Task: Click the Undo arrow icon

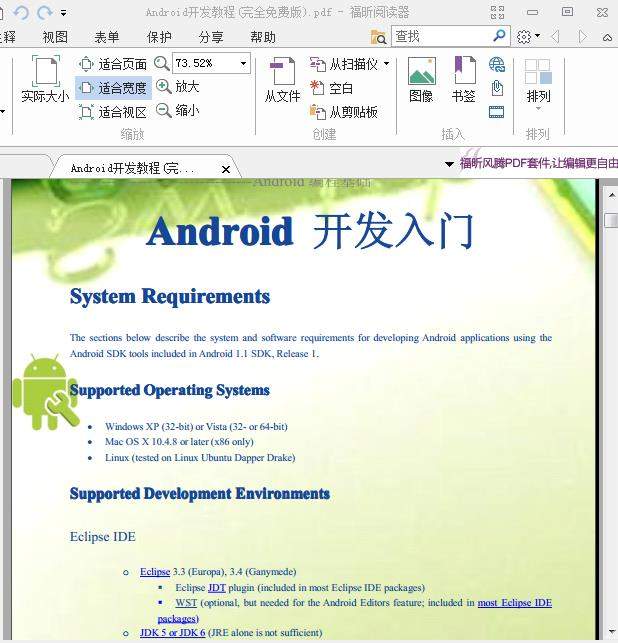Action: tap(21, 13)
